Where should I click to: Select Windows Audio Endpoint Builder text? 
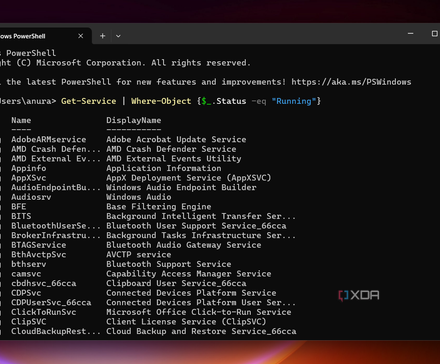click(181, 187)
